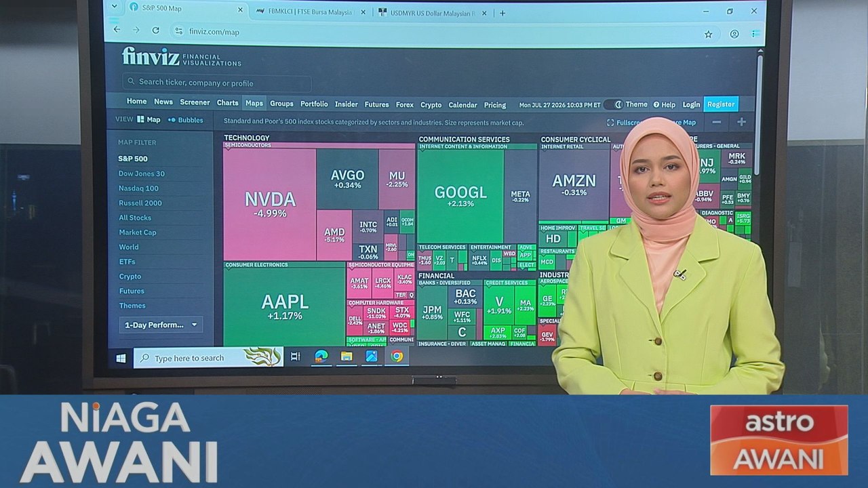Open the Chrome profile icon
The width and height of the screenshot is (868, 488).
tap(734, 34)
